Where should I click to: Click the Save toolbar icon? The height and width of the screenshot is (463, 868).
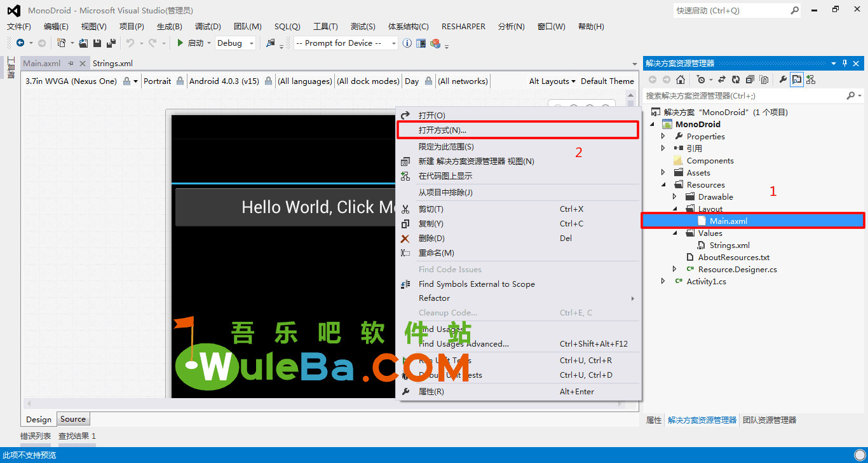[x=97, y=43]
